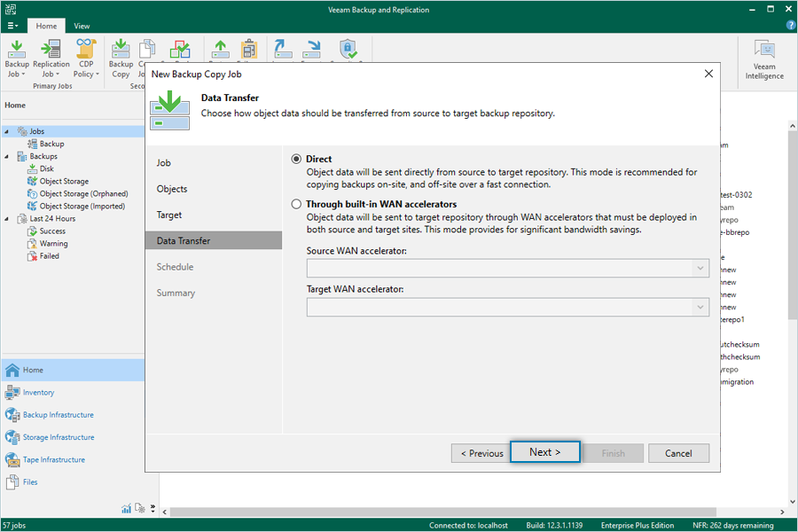
Task: Click the shield with checkmark ribbon icon
Action: [348, 50]
